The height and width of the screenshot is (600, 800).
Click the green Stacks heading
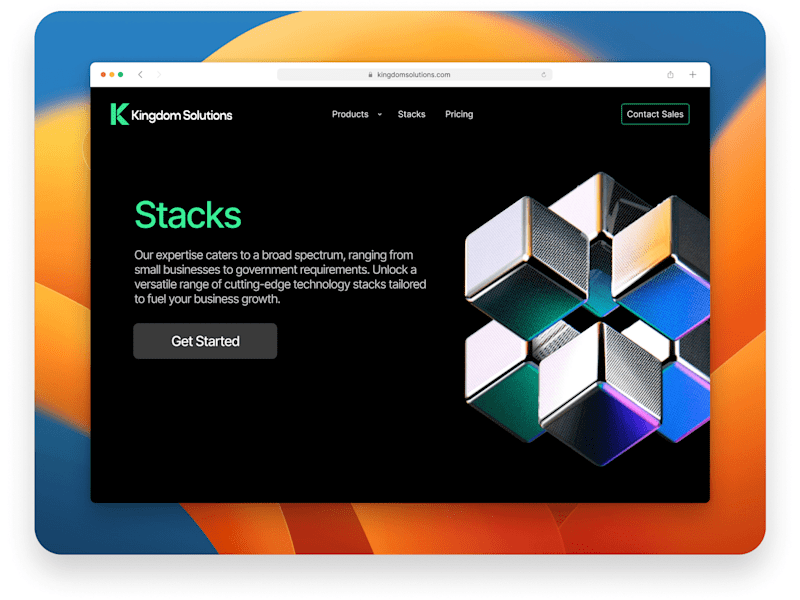(x=188, y=215)
